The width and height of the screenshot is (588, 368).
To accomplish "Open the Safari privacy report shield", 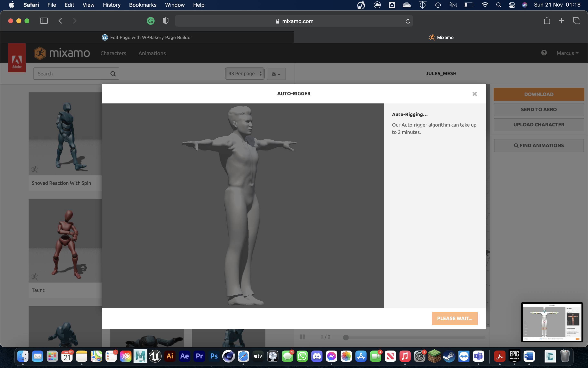I will click(165, 21).
